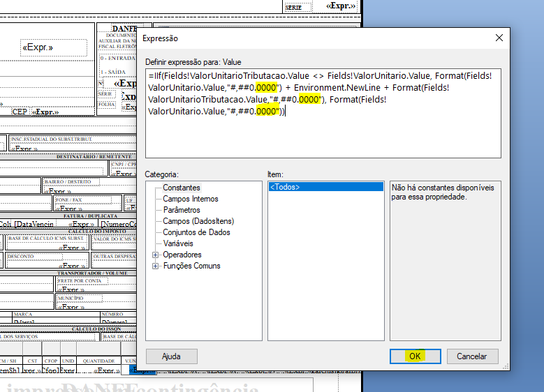Expand the Funções Comuns tree node
The height and width of the screenshot is (392, 544).
click(155, 266)
